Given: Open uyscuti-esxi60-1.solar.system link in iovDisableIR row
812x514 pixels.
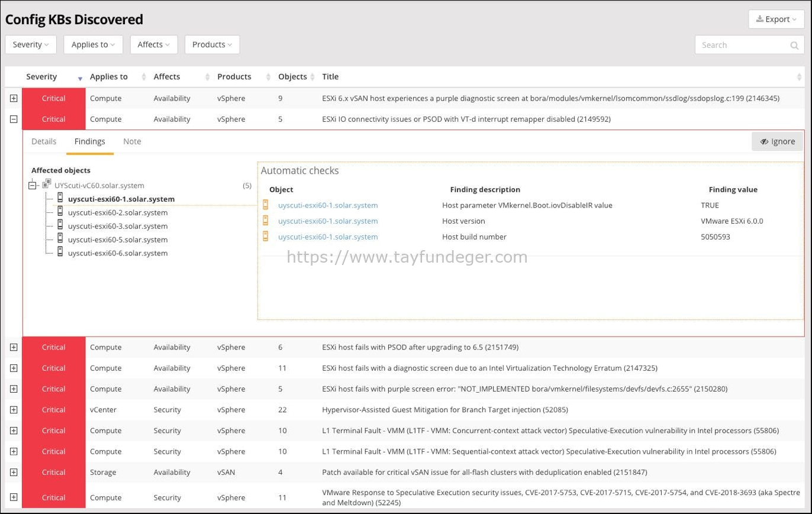Looking at the screenshot, I should 328,205.
